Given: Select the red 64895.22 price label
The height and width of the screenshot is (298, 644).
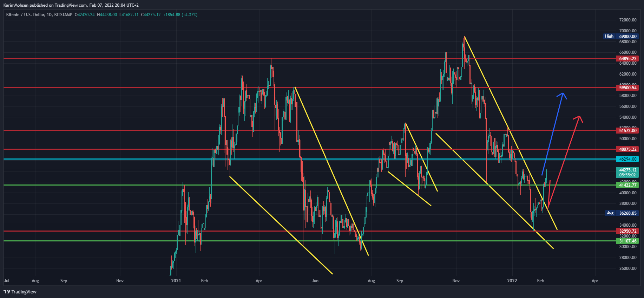Looking at the screenshot, I should pos(627,59).
